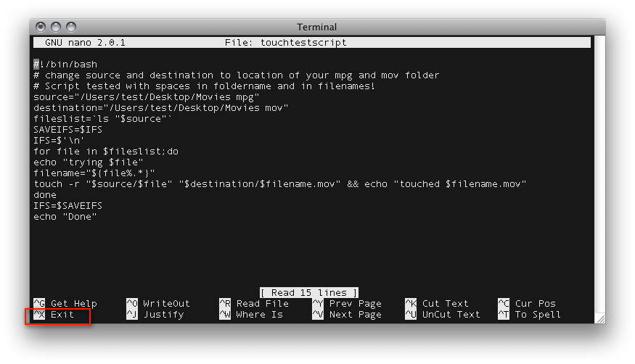The height and width of the screenshot is (364, 635).
Task: Click the '[ Read 15 lines ]' status message
Action: (309, 292)
